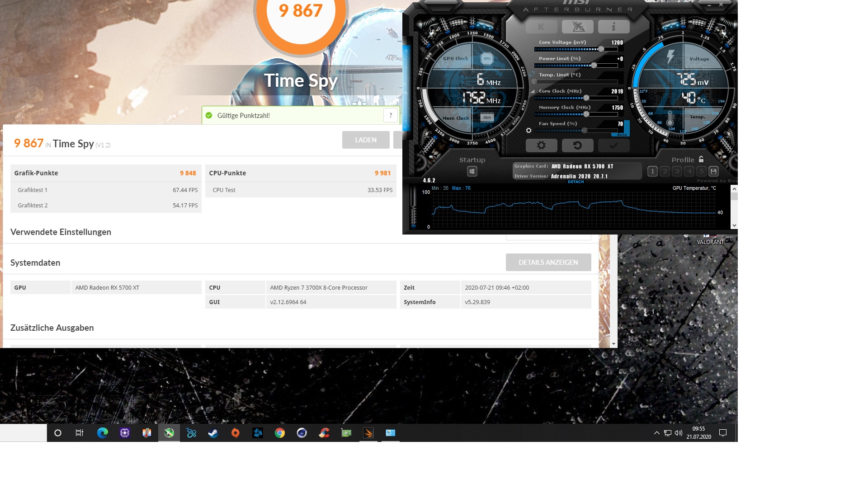Toggle the profile lock icon
Screen dimensions: 868x488
pyautogui.click(x=701, y=159)
